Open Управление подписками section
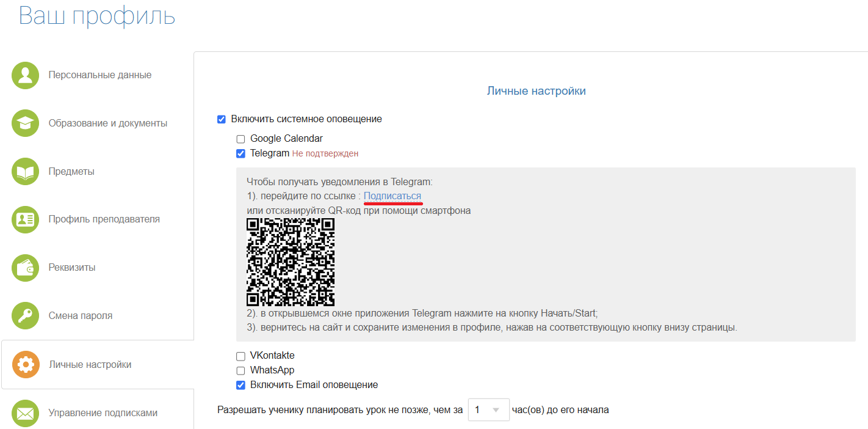 (x=103, y=413)
